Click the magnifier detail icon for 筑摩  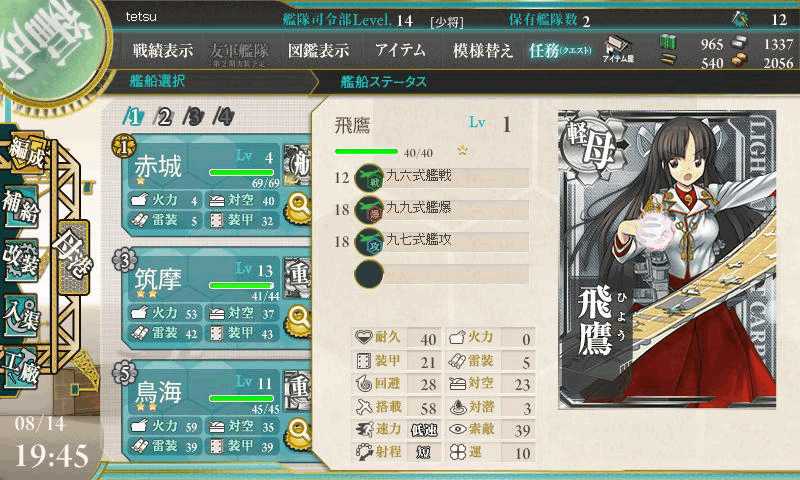coord(298,321)
